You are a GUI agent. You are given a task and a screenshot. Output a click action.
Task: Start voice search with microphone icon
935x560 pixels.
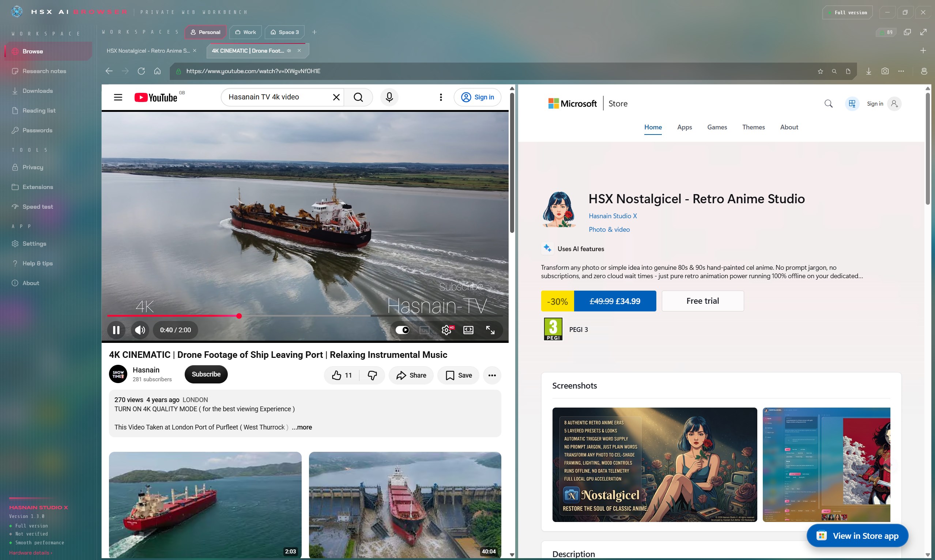point(389,97)
